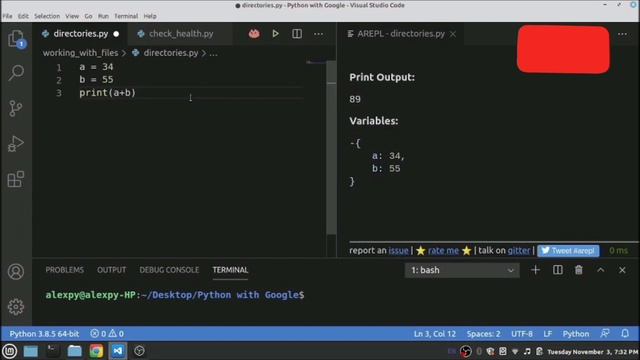The width and height of the screenshot is (640, 360).
Task: Collapse the AREPL variables object toggle
Action: click(x=352, y=143)
